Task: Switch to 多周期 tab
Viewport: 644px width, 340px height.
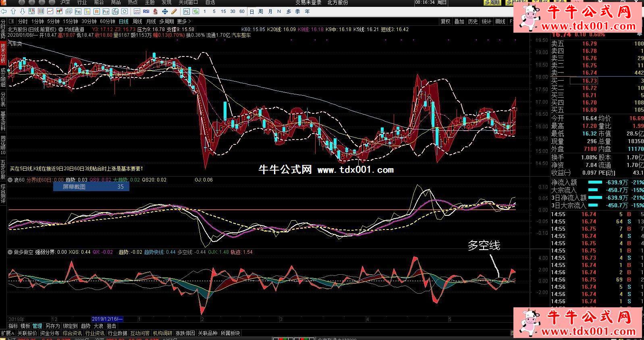Action: tap(166, 21)
